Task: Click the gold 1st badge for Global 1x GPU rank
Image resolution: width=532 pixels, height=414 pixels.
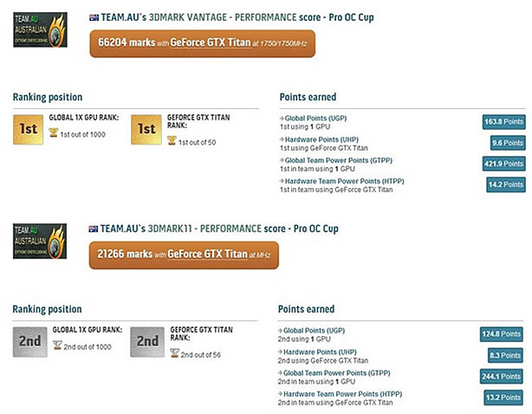Action: click(29, 130)
